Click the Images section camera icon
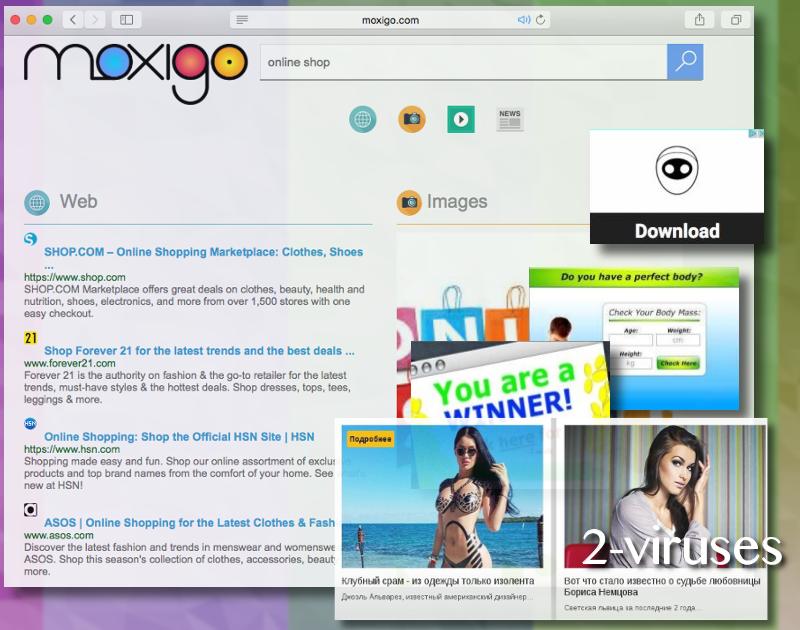The height and width of the screenshot is (630, 800). coord(409,203)
